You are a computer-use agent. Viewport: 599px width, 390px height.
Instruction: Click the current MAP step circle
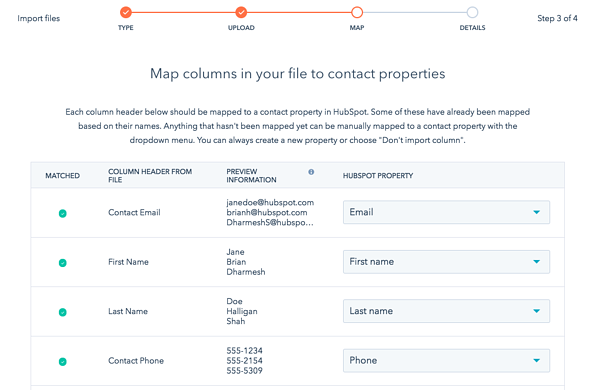357,12
